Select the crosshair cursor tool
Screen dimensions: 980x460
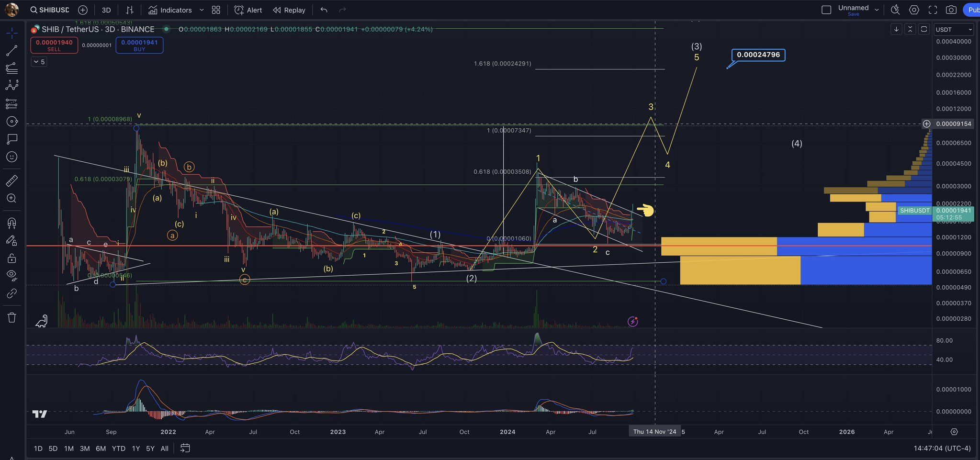(12, 33)
